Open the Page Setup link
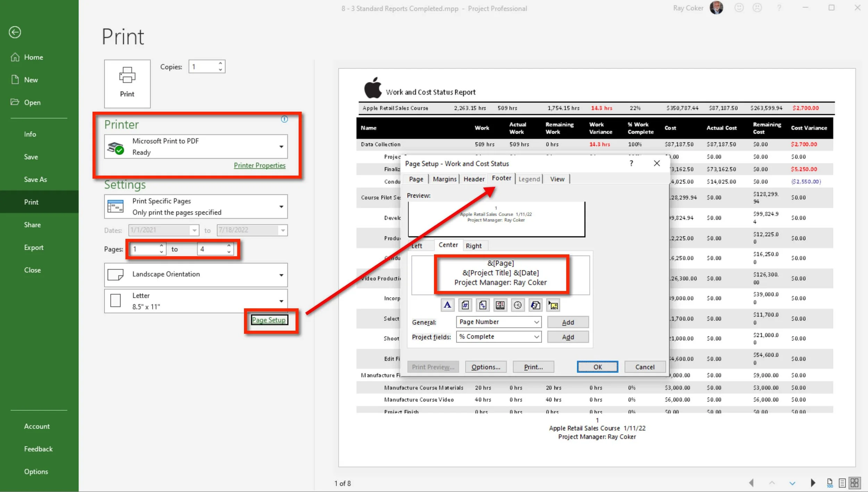 pos(269,320)
